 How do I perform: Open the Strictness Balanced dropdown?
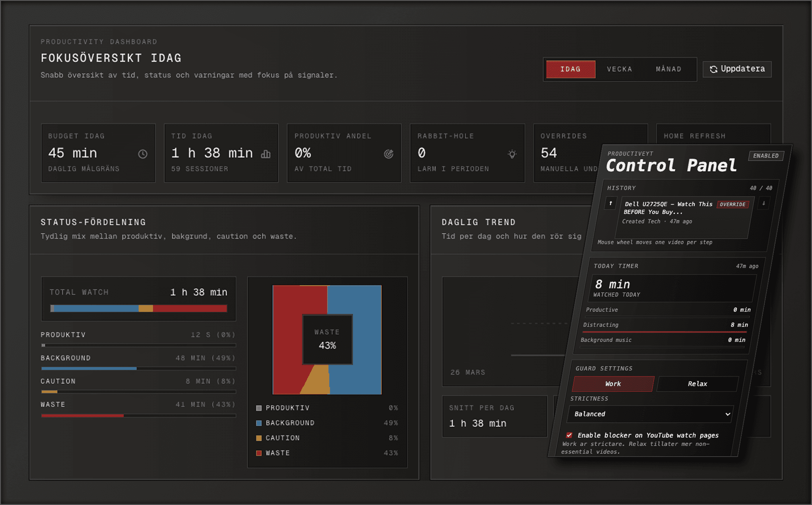tap(651, 414)
